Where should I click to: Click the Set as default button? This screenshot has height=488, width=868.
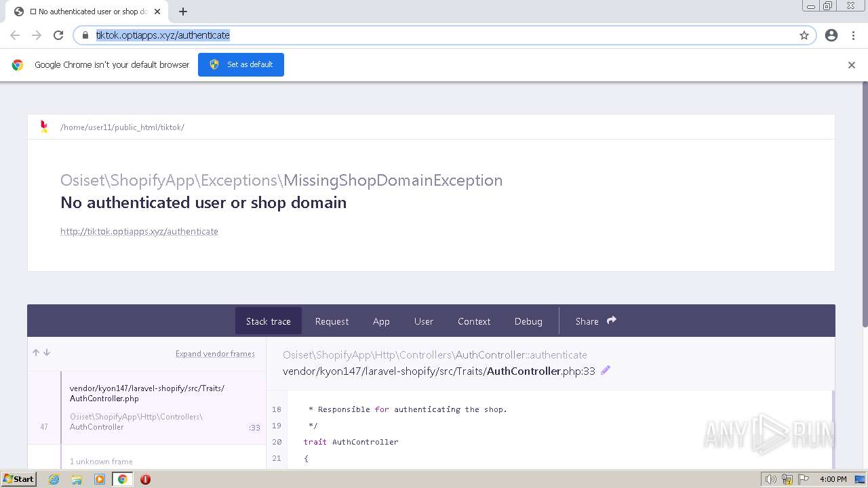[x=241, y=64]
